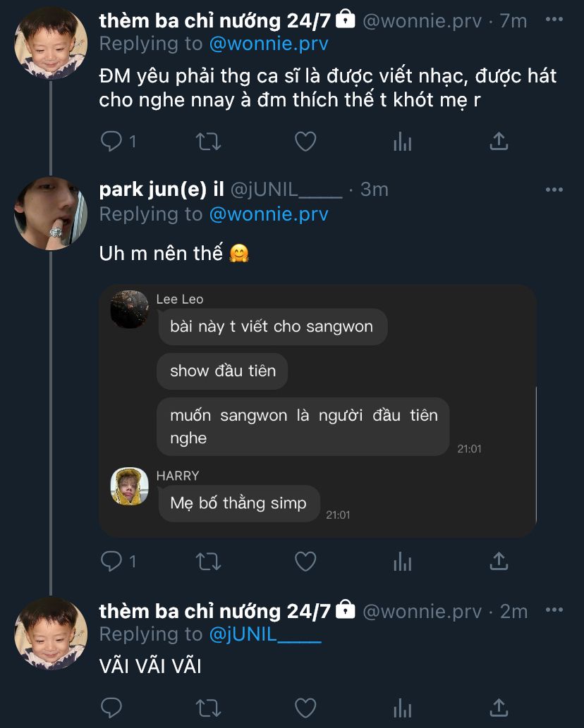
Task: Retweet the first tweet about ca sĩ
Action: [x=208, y=142]
